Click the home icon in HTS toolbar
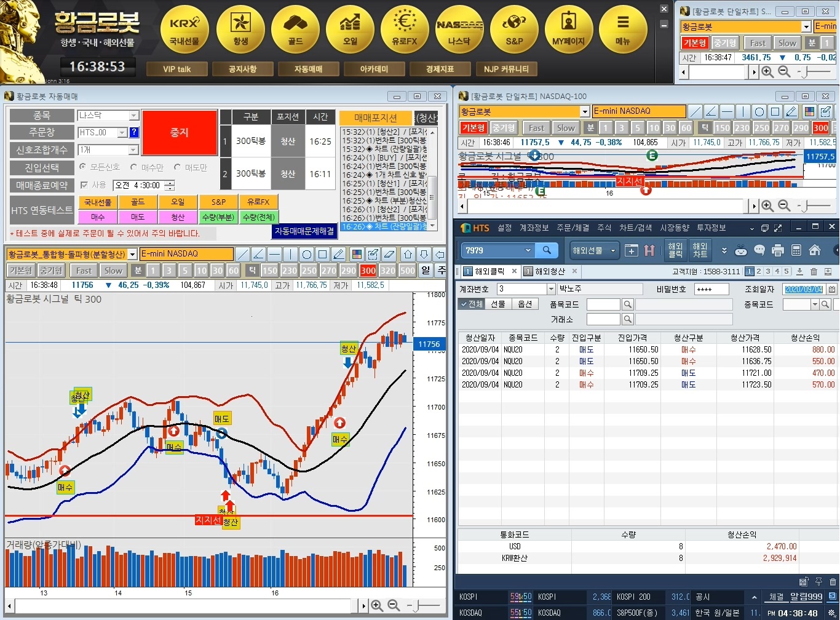This screenshot has width=840, height=620. 815,250
